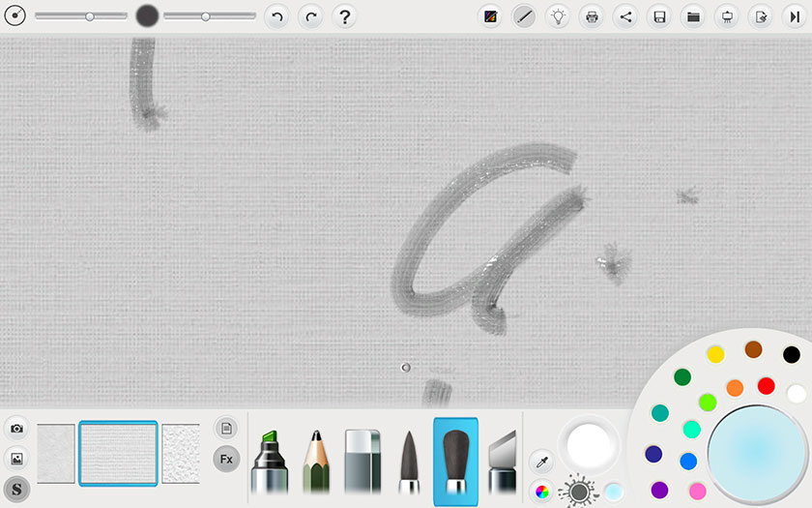This screenshot has width=812, height=508.
Task: Save the drawing with the disk icon
Action: pyautogui.click(x=659, y=16)
